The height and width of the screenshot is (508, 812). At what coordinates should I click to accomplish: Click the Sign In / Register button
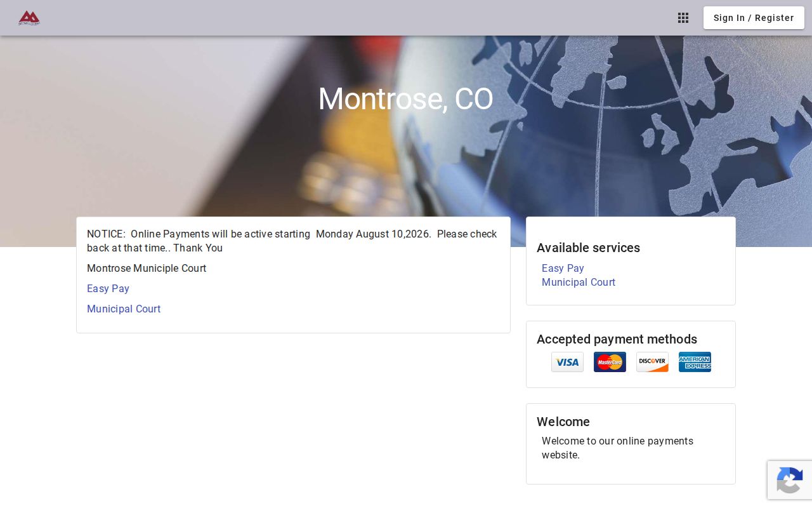click(754, 18)
